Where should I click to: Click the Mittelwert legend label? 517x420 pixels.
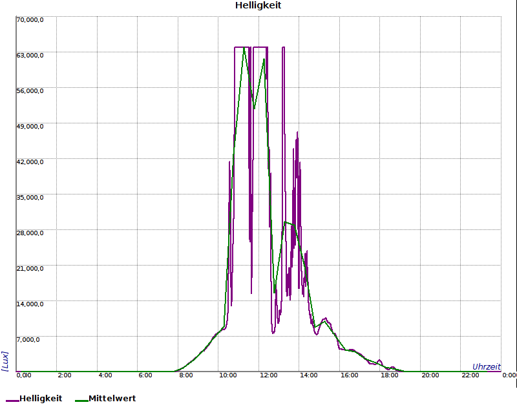(112, 399)
